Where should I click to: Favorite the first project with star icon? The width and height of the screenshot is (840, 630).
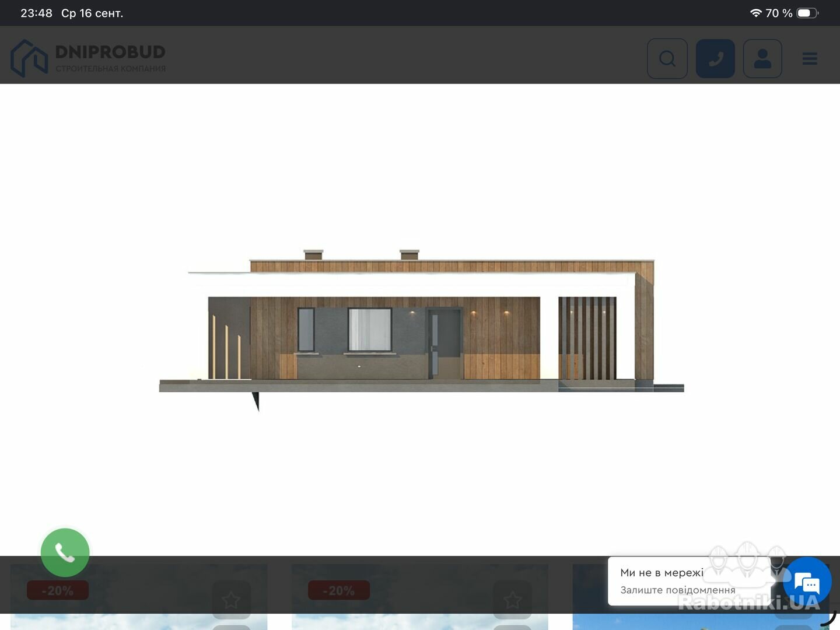tap(231, 600)
